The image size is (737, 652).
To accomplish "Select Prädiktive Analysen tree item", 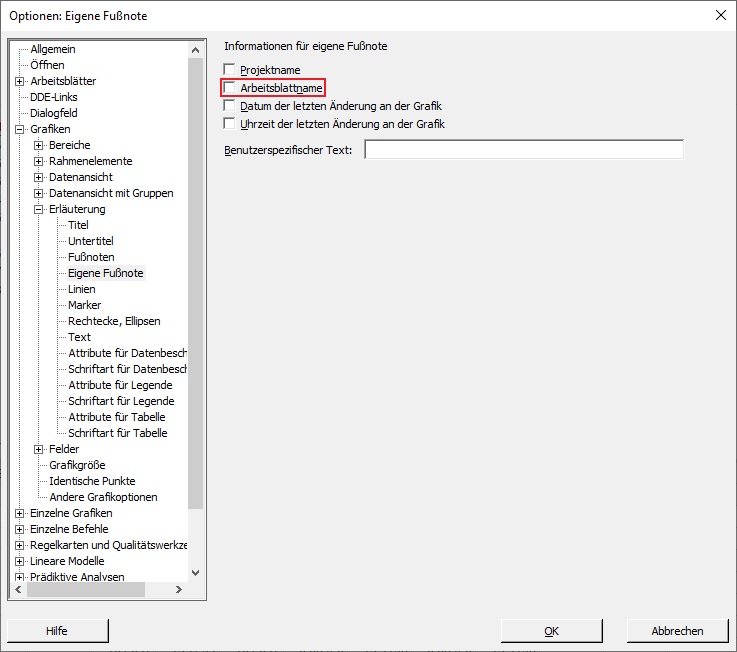I will (x=77, y=577).
